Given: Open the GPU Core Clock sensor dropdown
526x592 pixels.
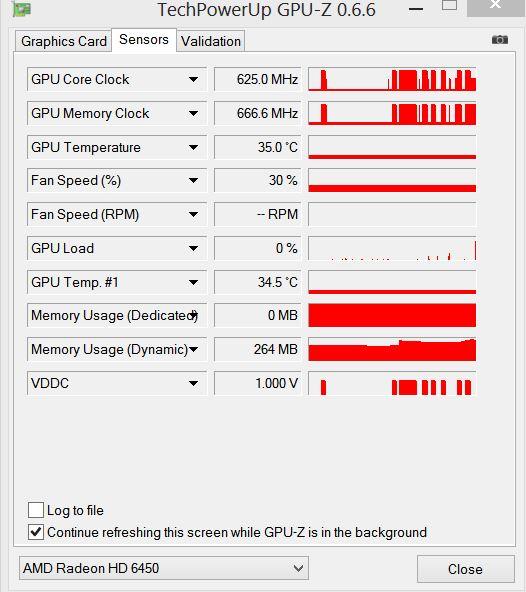Looking at the screenshot, I should click(193, 79).
